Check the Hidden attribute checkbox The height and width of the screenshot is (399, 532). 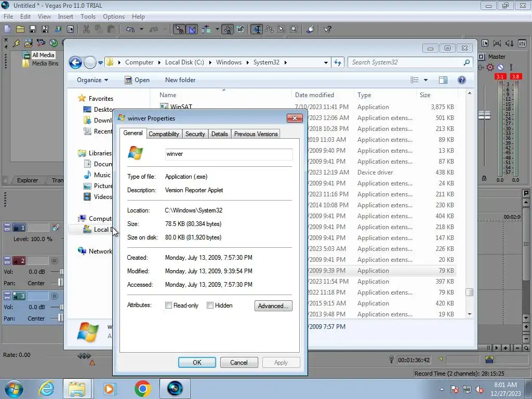(210, 305)
